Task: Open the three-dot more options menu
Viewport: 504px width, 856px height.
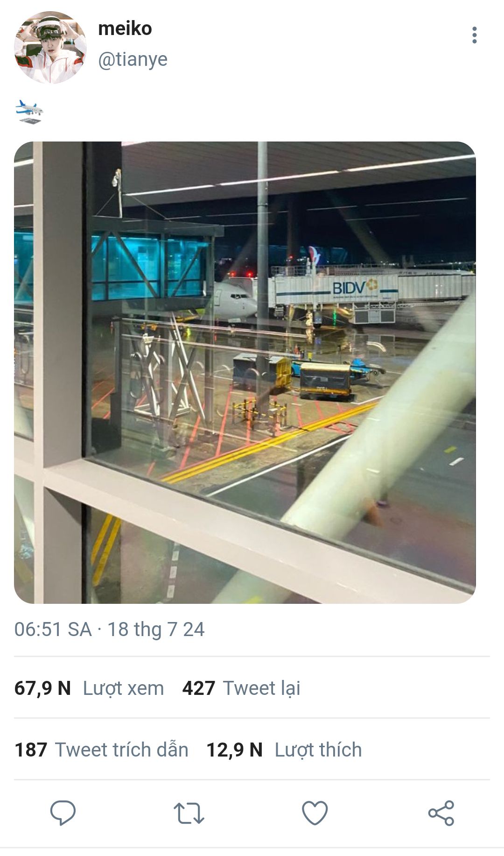Action: coord(474,35)
